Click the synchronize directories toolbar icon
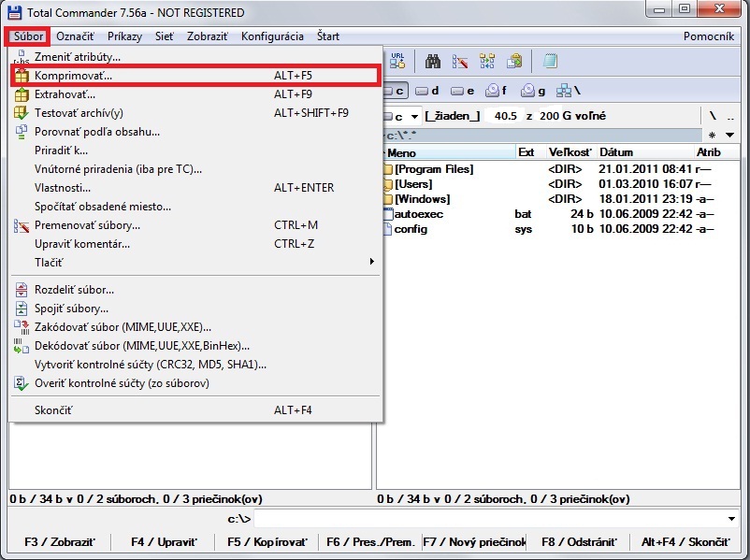This screenshot has width=750, height=560. pos(487,61)
